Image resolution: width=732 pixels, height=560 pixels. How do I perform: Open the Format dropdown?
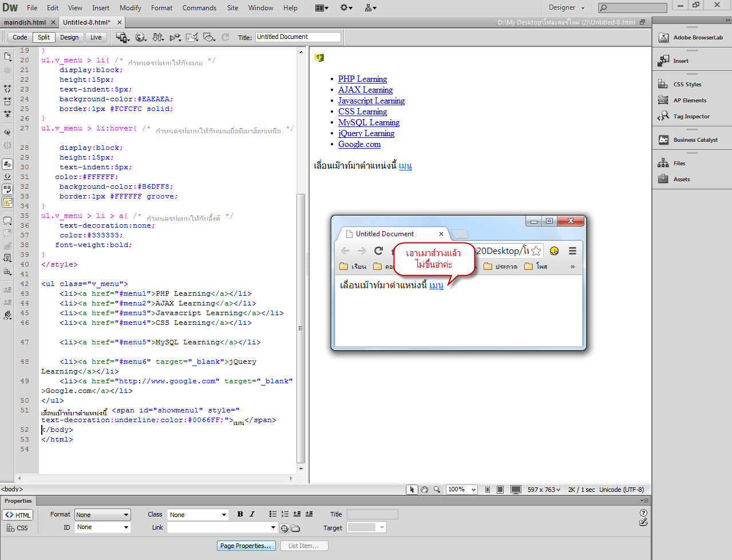click(103, 515)
